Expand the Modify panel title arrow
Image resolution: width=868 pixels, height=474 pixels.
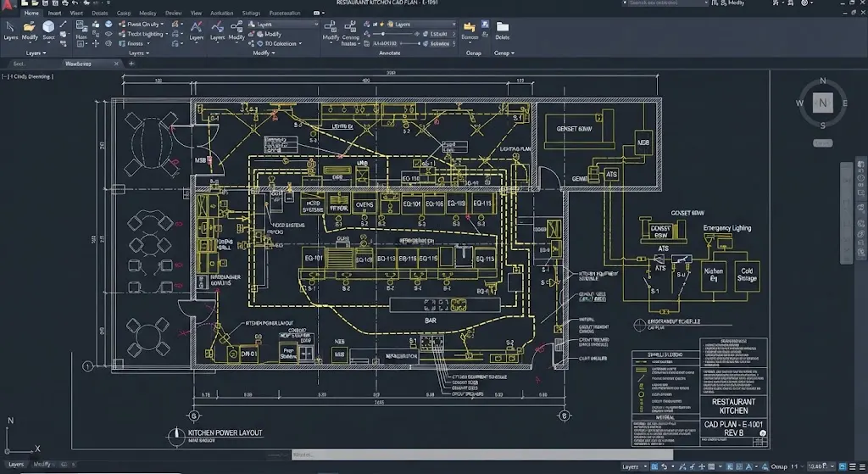click(x=273, y=53)
